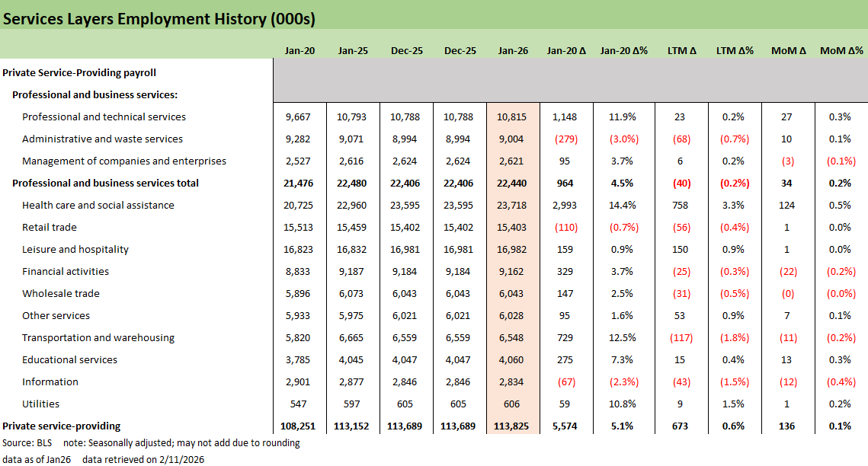Screen dimensions: 868x466
Task: Select the 'Jan-25' column header
Action: (x=353, y=50)
